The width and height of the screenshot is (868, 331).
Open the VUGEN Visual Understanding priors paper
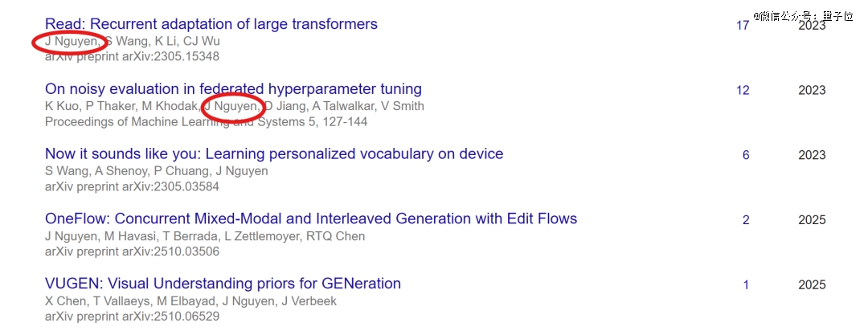click(x=223, y=284)
